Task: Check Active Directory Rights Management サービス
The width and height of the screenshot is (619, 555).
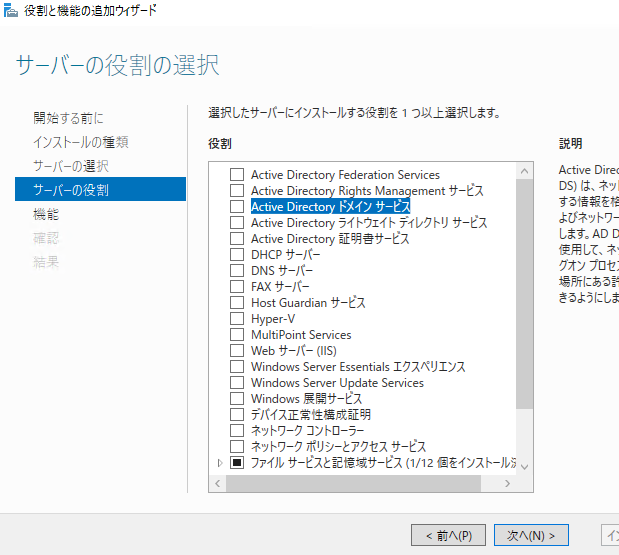Action: coord(237,191)
